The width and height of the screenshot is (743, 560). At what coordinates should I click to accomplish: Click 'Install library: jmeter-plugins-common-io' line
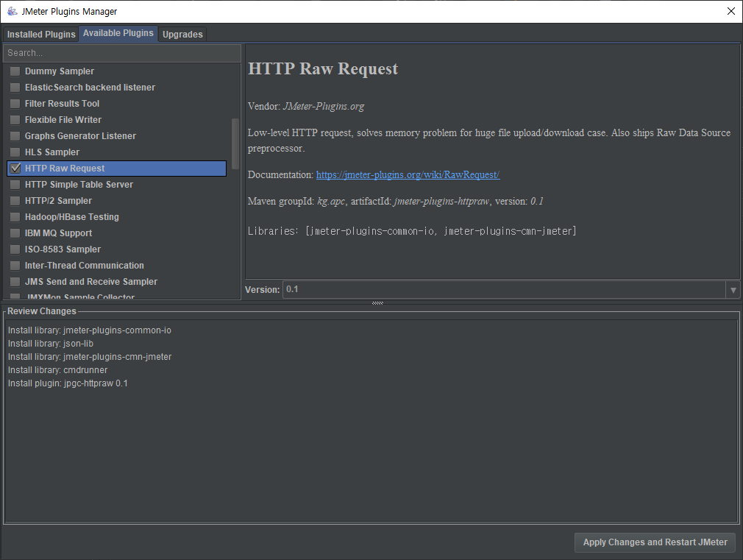coord(90,330)
